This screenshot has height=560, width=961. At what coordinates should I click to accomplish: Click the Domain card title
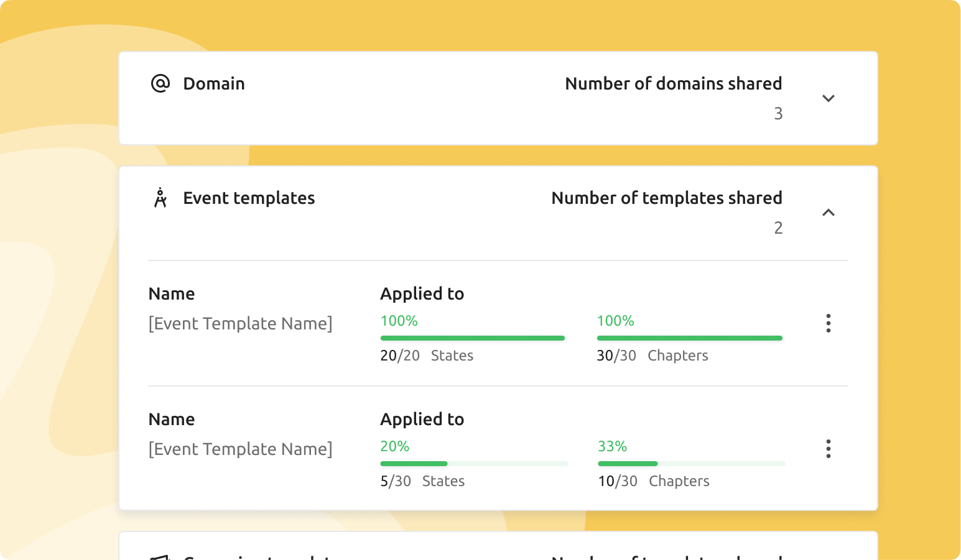click(x=213, y=83)
